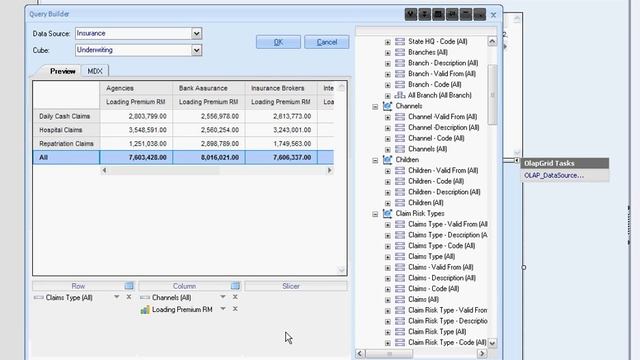Click the OK button
The height and width of the screenshot is (360, 640).
278,42
